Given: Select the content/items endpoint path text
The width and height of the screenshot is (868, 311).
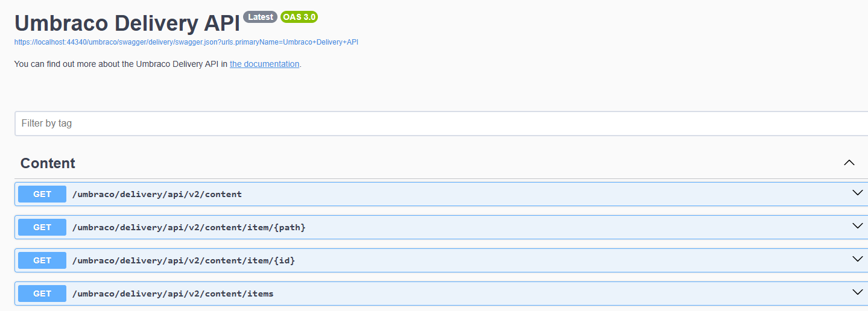Looking at the screenshot, I should point(173,294).
